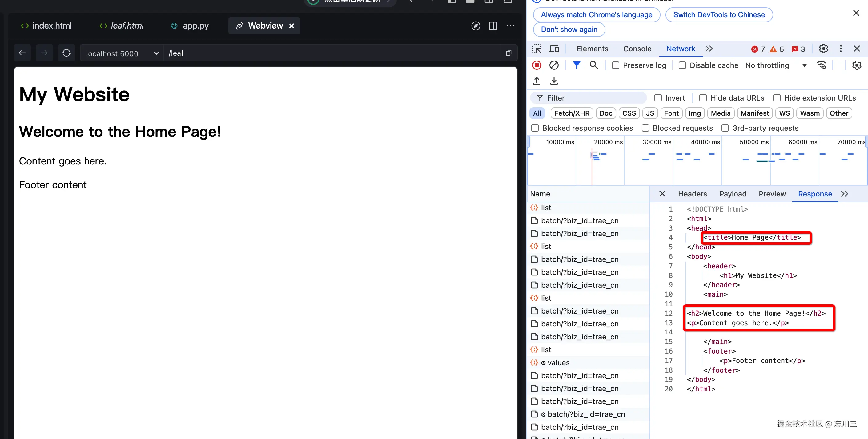Screen dimensions: 868x439
Task: Open network search magnifier
Action: [x=594, y=65]
